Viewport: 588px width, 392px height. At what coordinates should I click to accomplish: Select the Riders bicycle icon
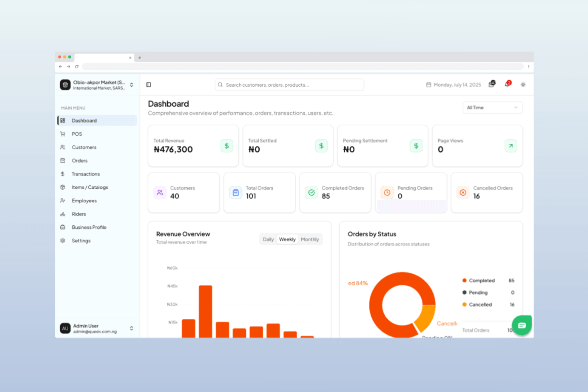coord(63,214)
